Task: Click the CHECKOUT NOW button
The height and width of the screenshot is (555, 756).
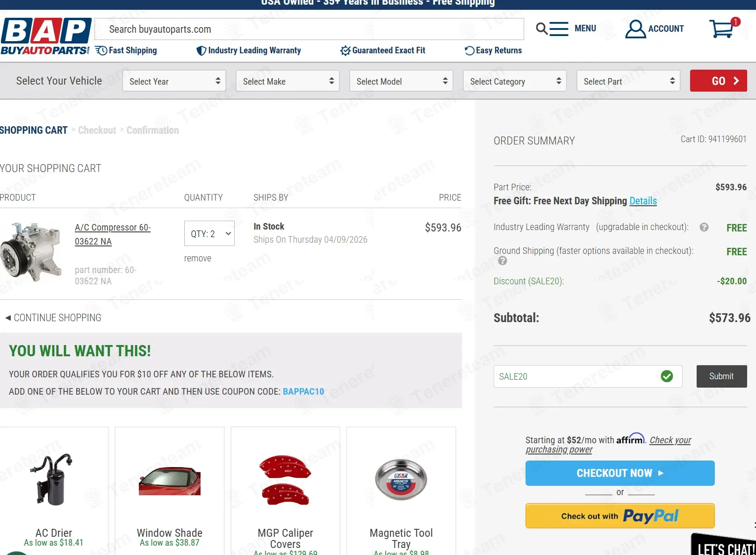Action: (x=620, y=473)
